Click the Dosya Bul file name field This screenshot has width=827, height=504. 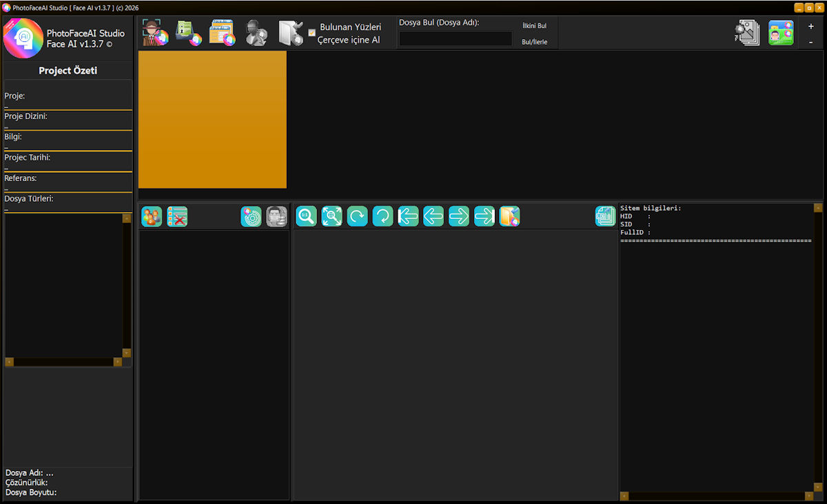click(456, 39)
